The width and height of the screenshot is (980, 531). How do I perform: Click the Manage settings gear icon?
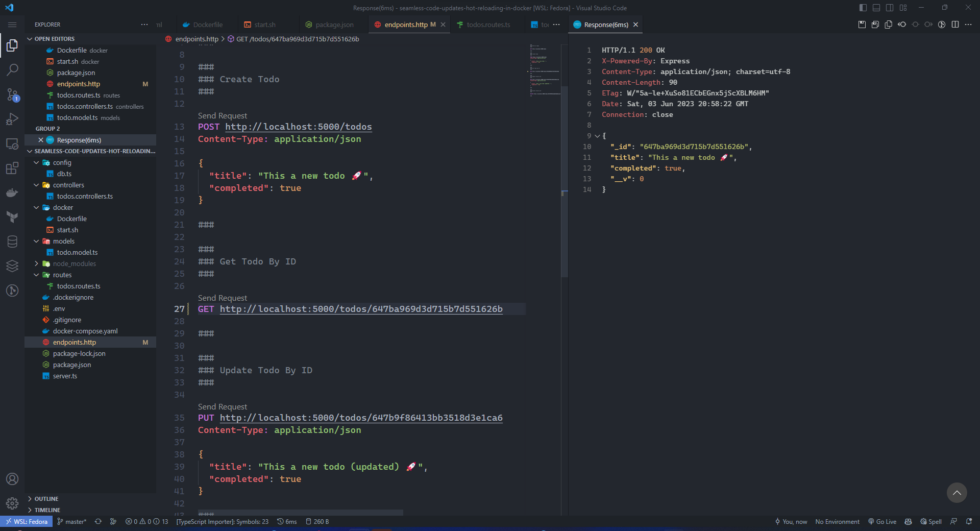(12, 503)
